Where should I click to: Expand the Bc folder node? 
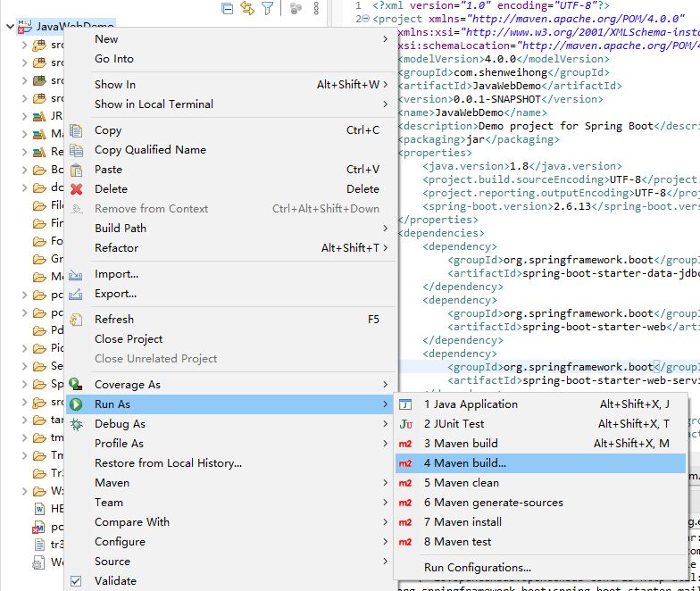[x=25, y=170]
